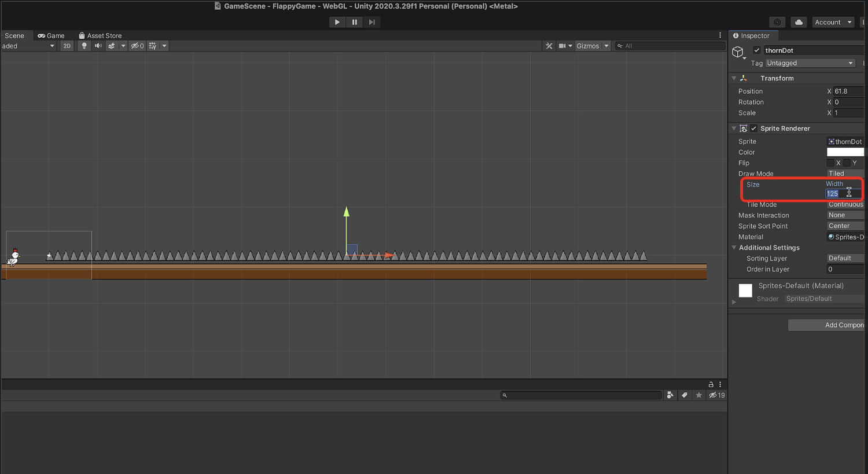Edit the thornDot name field

[x=814, y=50]
